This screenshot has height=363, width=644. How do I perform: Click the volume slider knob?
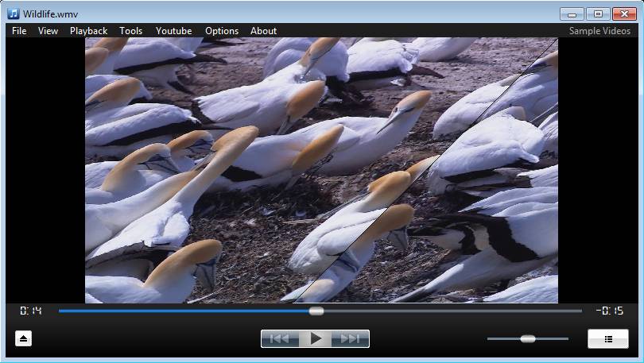(528, 339)
